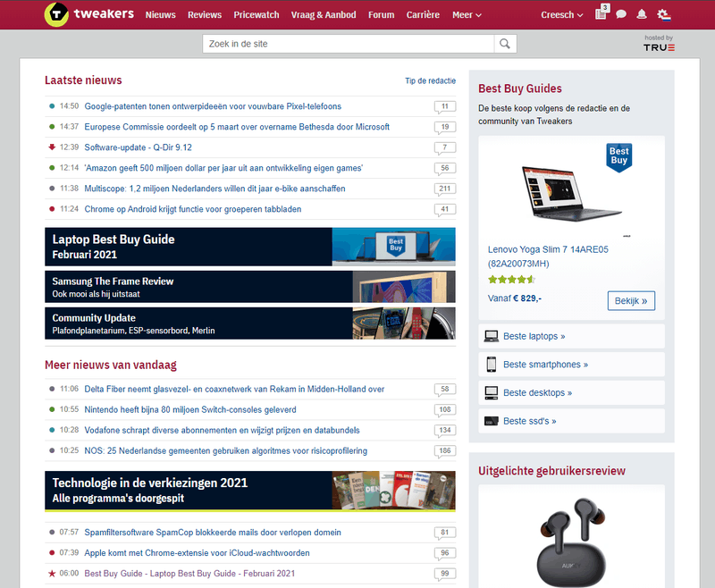The image size is (715, 588).
Task: Open the Software-update Q-Dir 9.12 article
Action: coord(139,147)
